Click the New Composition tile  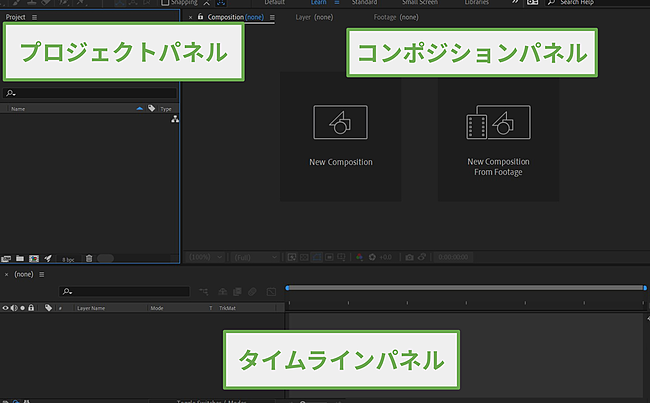click(340, 137)
